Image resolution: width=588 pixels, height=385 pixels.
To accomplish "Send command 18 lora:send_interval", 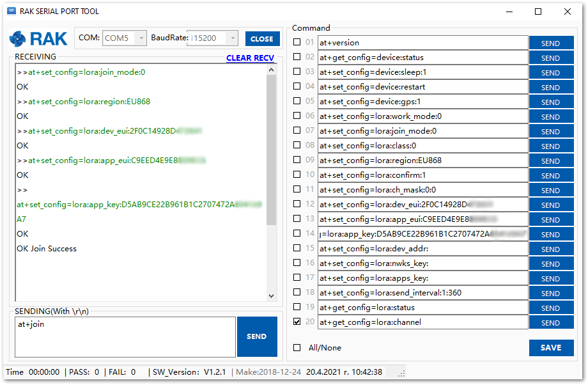I will (551, 293).
